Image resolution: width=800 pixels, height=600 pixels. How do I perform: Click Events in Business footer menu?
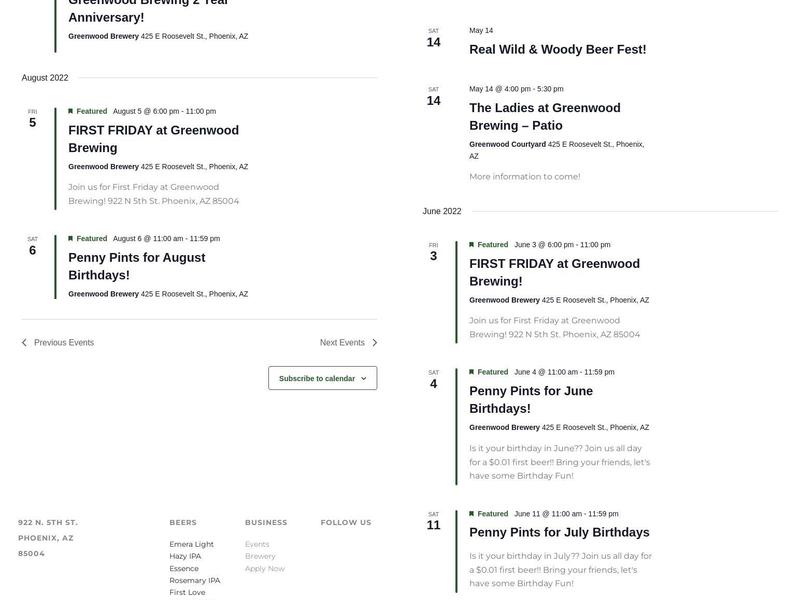point(257,545)
